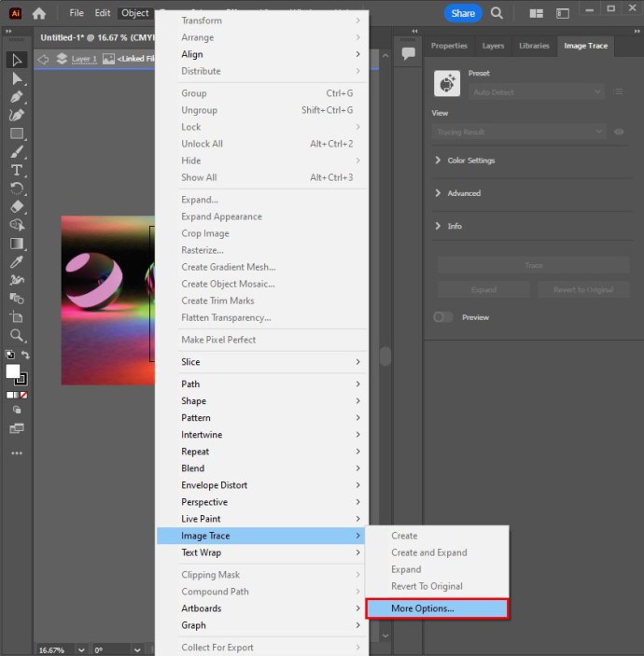The width and height of the screenshot is (644, 656).
Task: Click the zoom level field showing 16.67%
Action: point(55,649)
